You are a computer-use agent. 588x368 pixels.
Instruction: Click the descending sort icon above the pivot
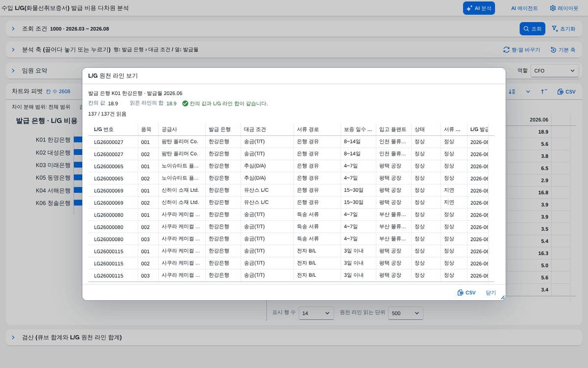pos(512,91)
